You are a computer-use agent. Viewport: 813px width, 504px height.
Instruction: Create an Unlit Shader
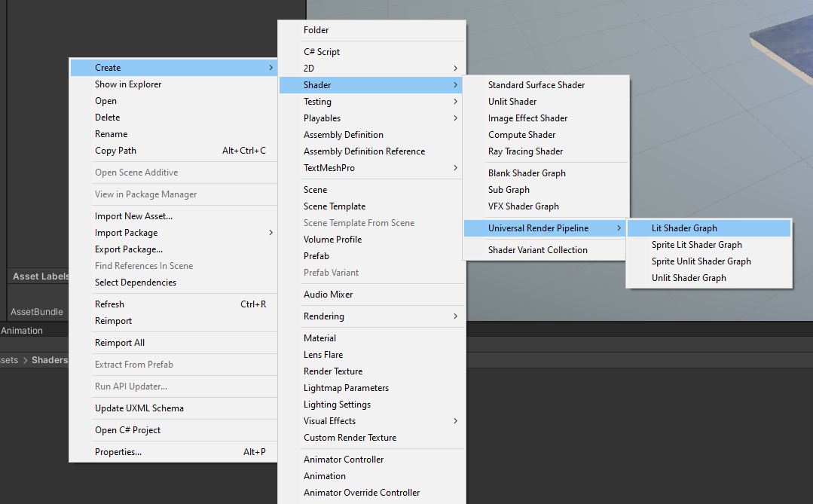coord(512,101)
